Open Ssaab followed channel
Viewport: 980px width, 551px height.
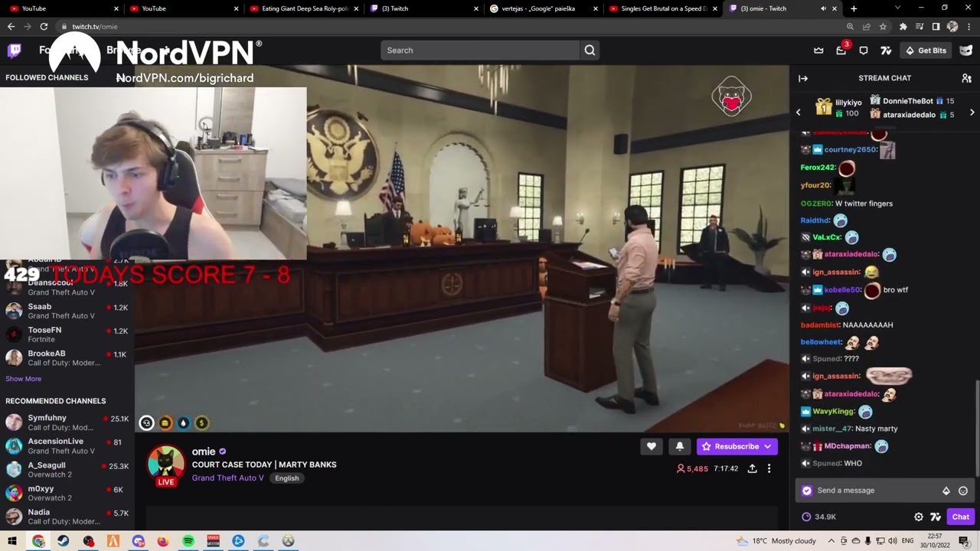click(67, 311)
